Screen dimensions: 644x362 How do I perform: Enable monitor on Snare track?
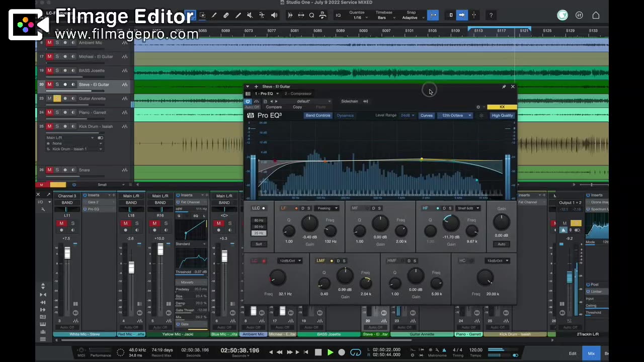point(73,170)
